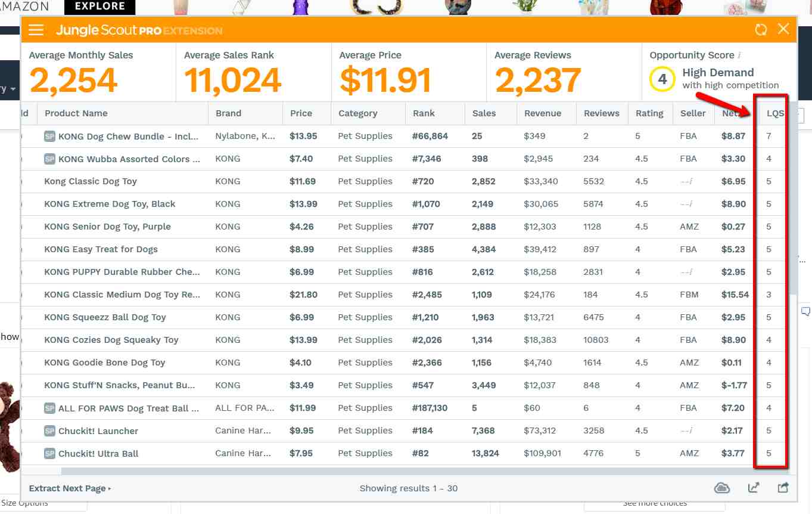Click the export share icon
The width and height of the screenshot is (812, 514).
click(783, 488)
